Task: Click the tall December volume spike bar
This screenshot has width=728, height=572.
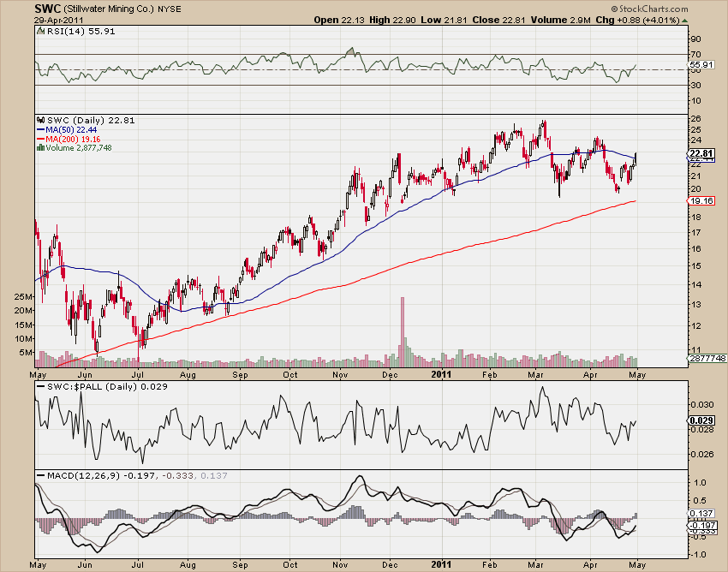Action: point(403,332)
